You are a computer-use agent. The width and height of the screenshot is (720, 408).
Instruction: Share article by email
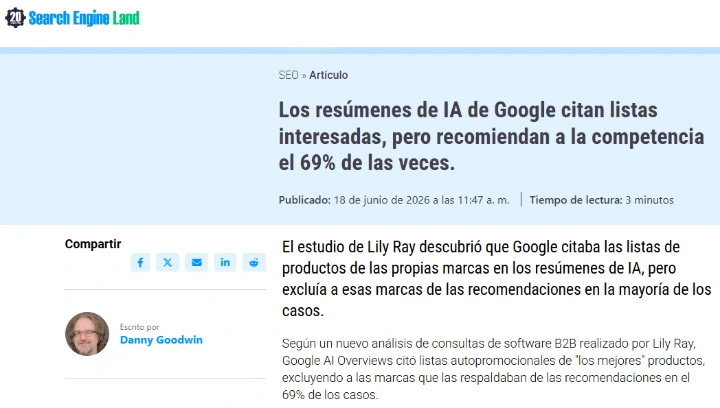[x=197, y=263]
